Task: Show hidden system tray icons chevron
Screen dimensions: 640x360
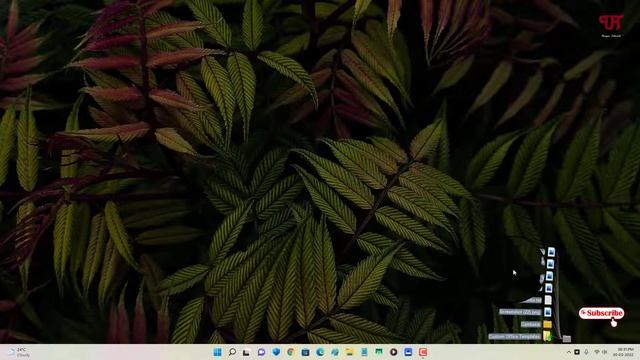Action: 569,352
